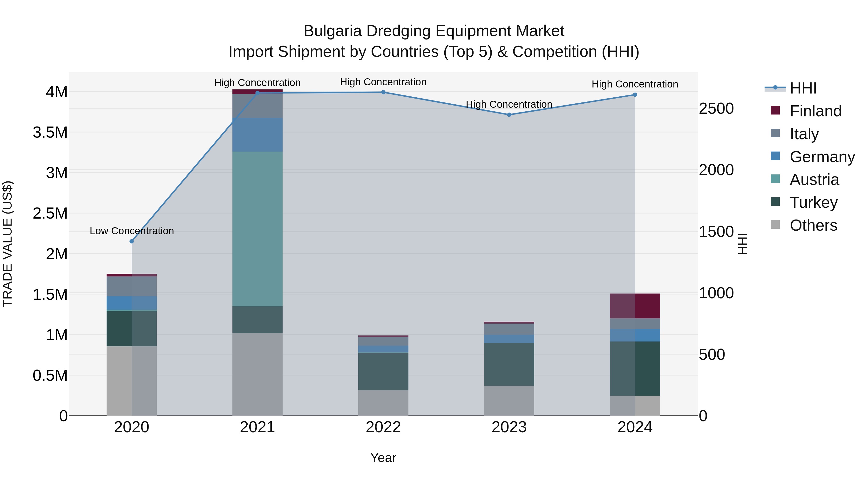Click the Austria segment in the 2021 bar
This screenshot has height=488, width=868.
coord(258,229)
